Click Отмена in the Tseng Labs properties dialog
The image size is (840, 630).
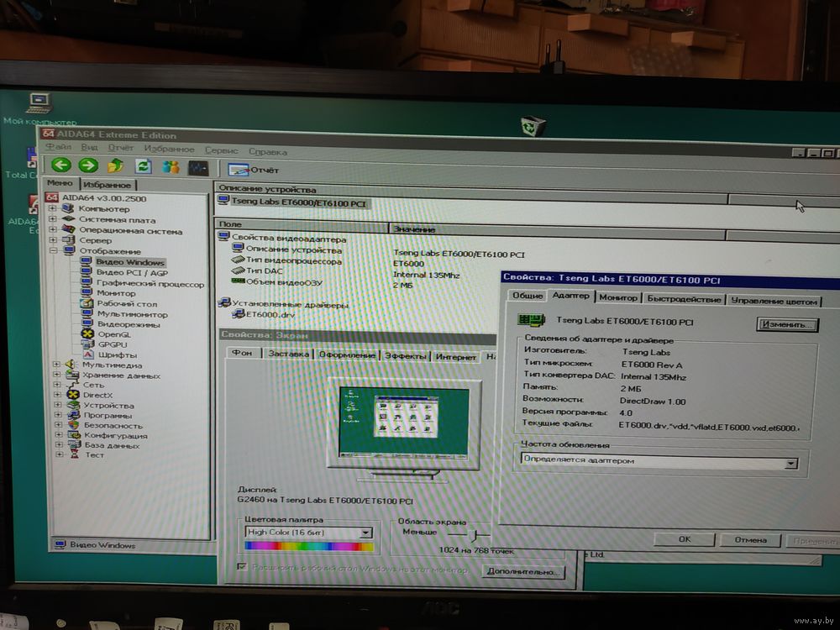coord(750,539)
